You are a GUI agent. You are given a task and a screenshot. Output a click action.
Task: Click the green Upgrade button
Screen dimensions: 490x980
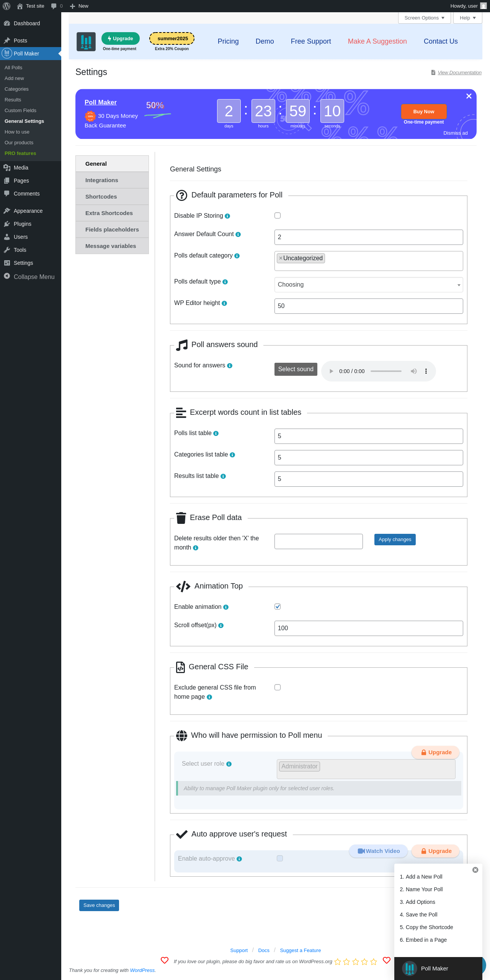click(121, 39)
